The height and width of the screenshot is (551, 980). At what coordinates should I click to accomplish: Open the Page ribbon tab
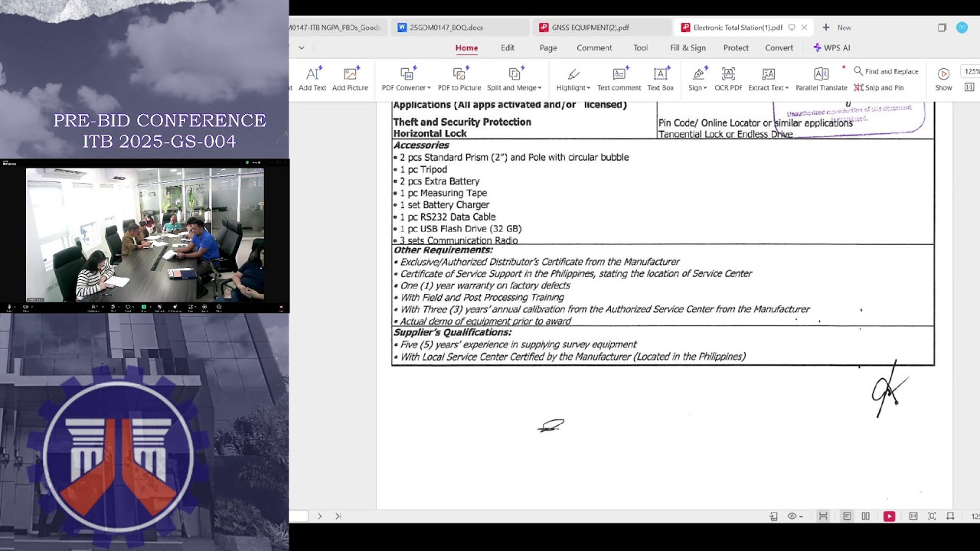point(548,47)
